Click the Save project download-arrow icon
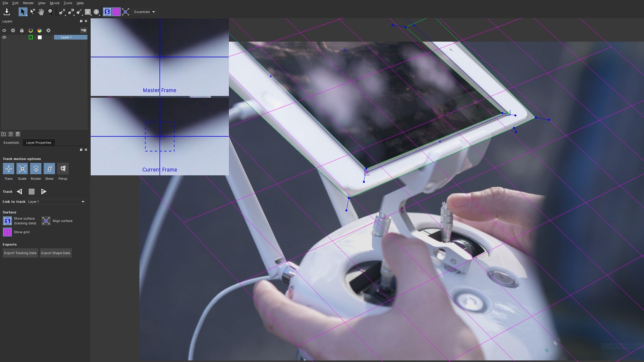Image resolution: width=644 pixels, height=362 pixels. [7, 12]
